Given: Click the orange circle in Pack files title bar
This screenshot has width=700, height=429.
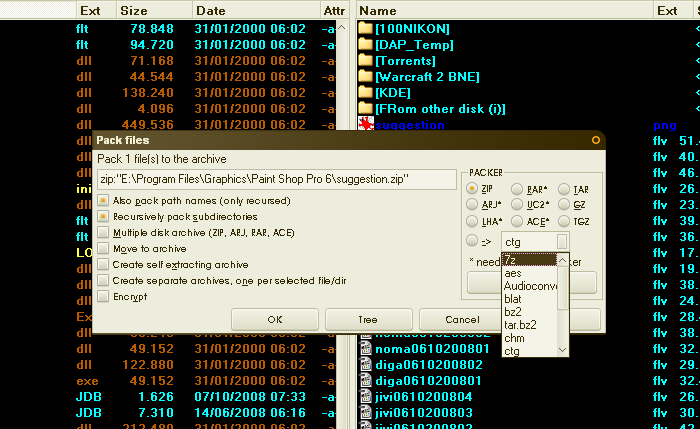Looking at the screenshot, I should tap(596, 140).
